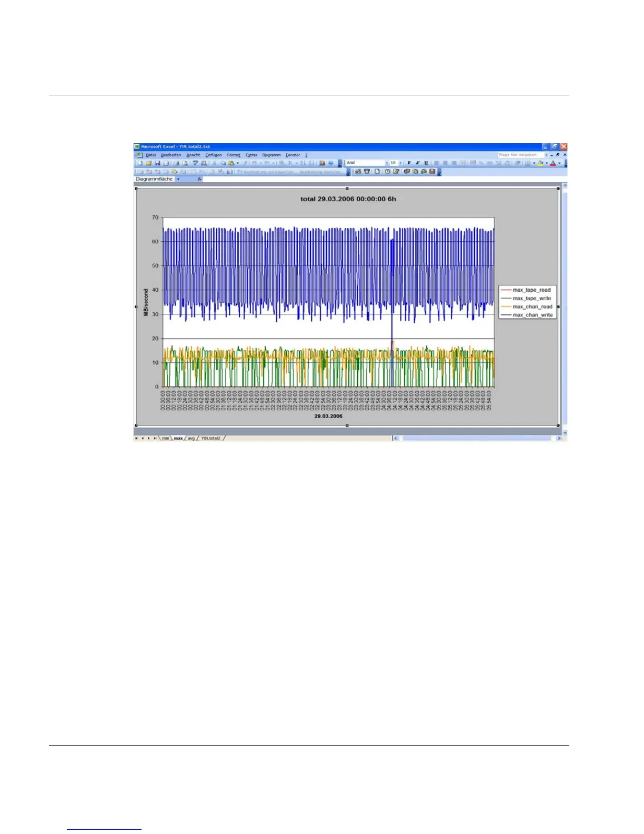Toggle Bold formatting (F)
This screenshot has height=834, width=644.
409,163
